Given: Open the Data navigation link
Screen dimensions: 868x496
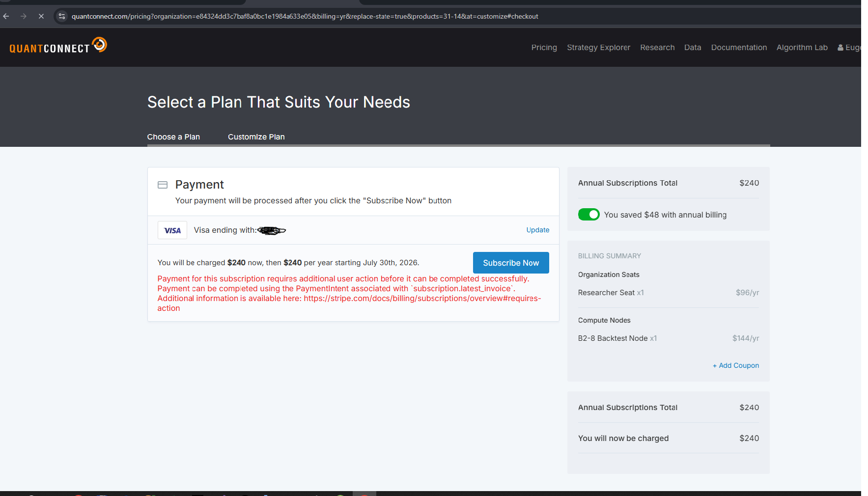Looking at the screenshot, I should point(693,48).
